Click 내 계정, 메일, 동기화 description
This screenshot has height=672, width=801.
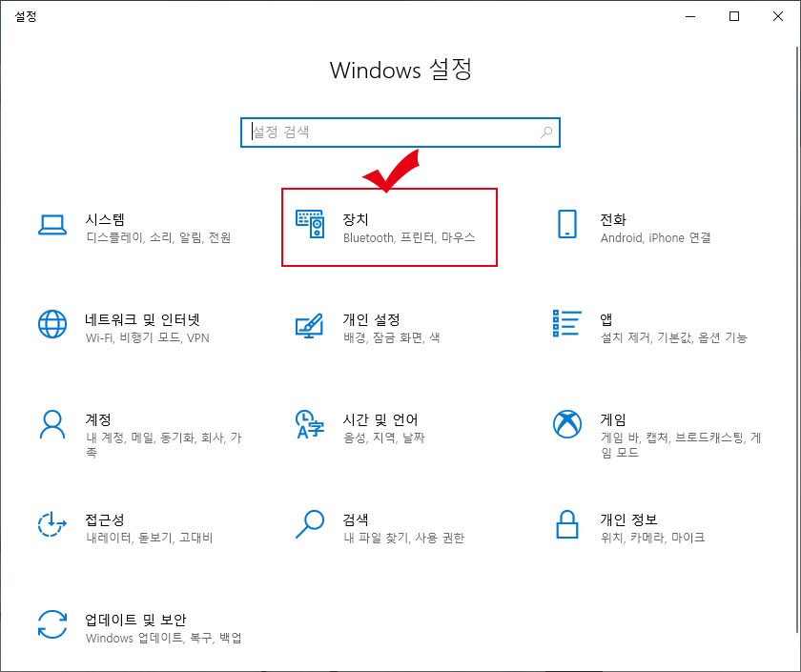[164, 445]
